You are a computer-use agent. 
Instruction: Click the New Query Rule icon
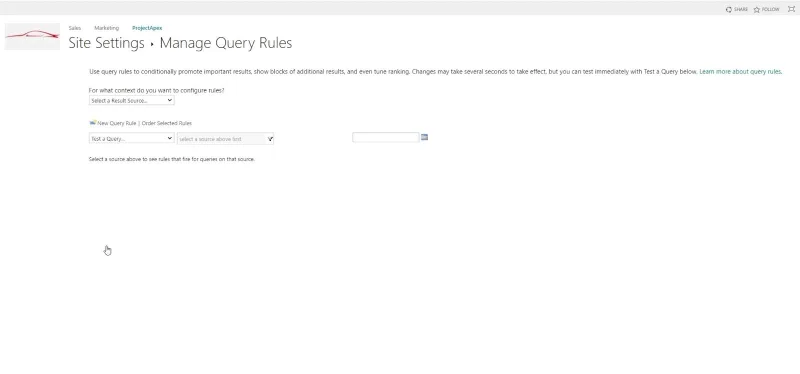coord(92,122)
